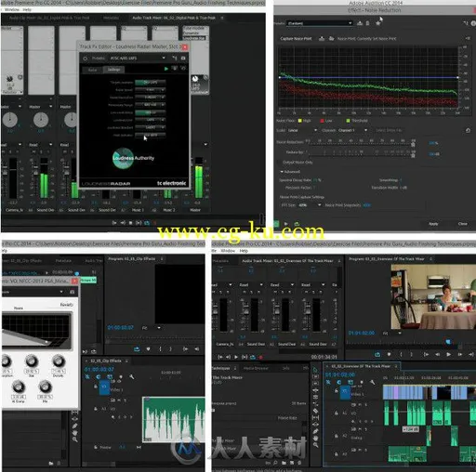Click the green play icon in Loudness Radar plugin
Viewport: 476px width, 472px height.
click(x=166, y=69)
